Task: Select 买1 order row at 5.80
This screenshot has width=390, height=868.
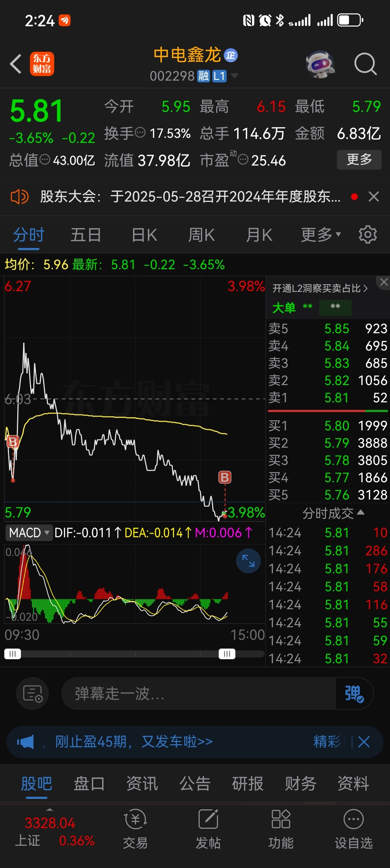Action: click(x=328, y=426)
